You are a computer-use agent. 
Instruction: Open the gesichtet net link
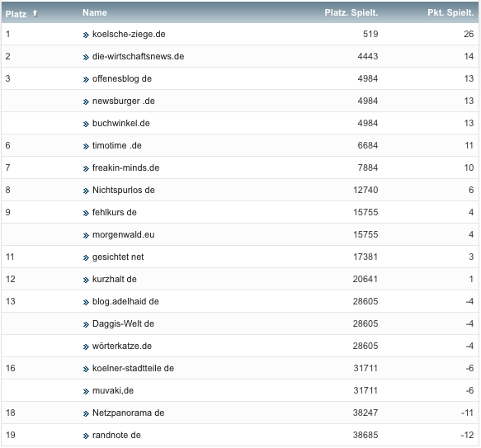[118, 257]
